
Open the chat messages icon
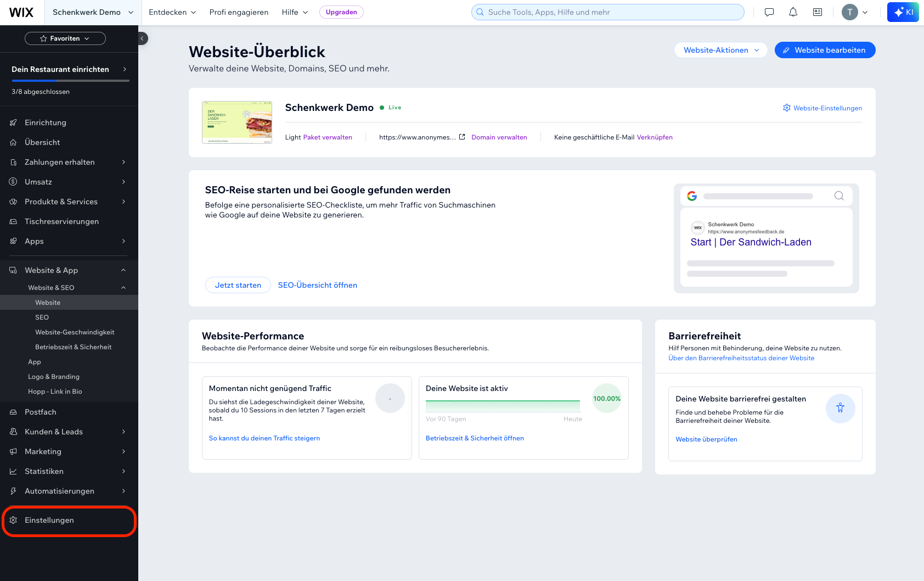[769, 12]
